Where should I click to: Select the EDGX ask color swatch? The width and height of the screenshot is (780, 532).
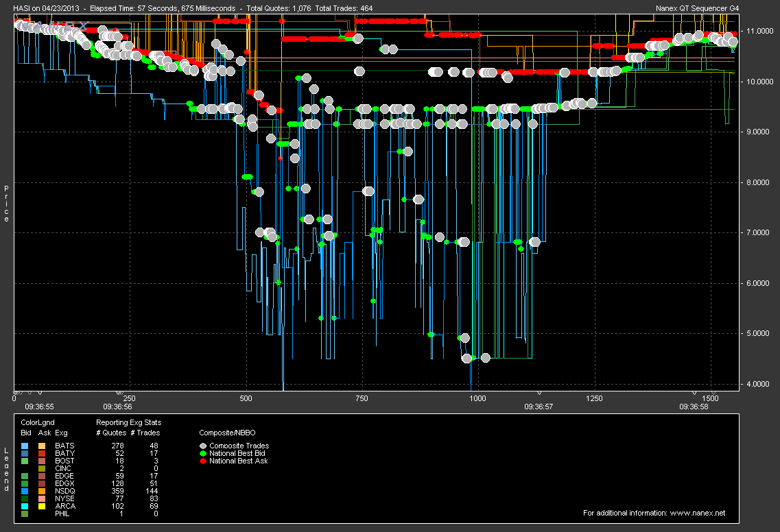coord(42,483)
